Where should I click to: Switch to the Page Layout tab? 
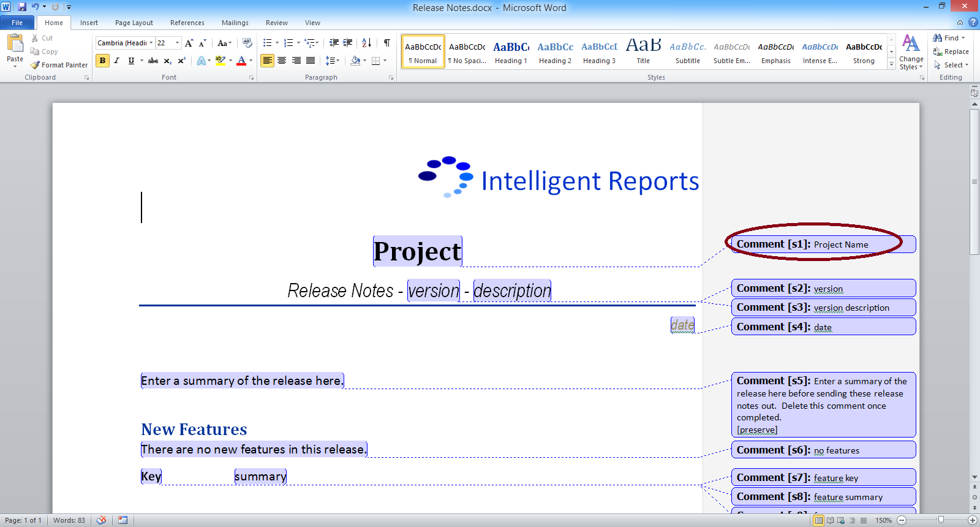point(134,23)
